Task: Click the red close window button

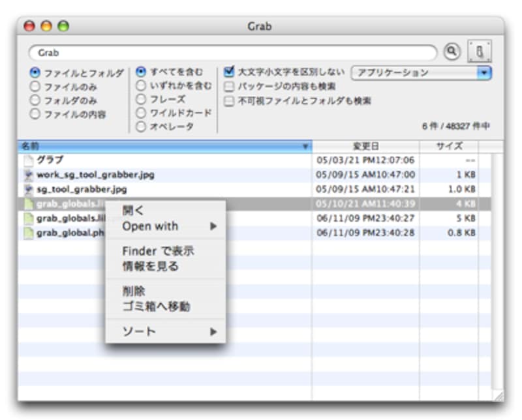Action: pyautogui.click(x=29, y=27)
